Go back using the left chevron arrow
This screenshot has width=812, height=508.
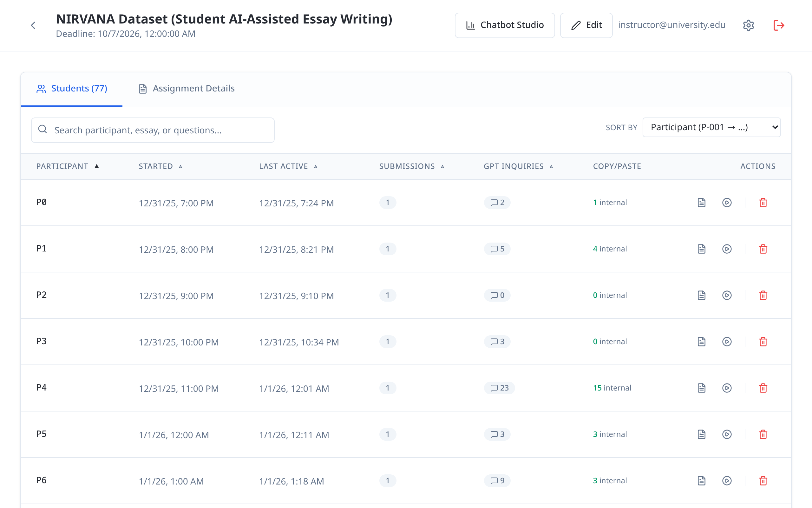coord(33,25)
